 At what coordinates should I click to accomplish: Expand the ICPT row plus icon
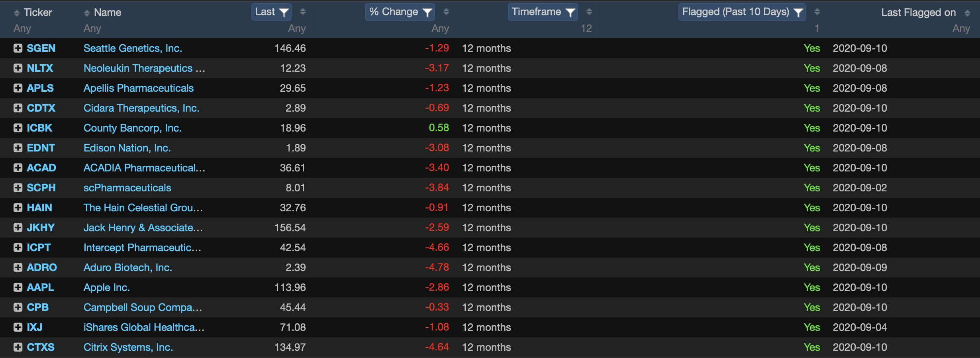[18, 248]
